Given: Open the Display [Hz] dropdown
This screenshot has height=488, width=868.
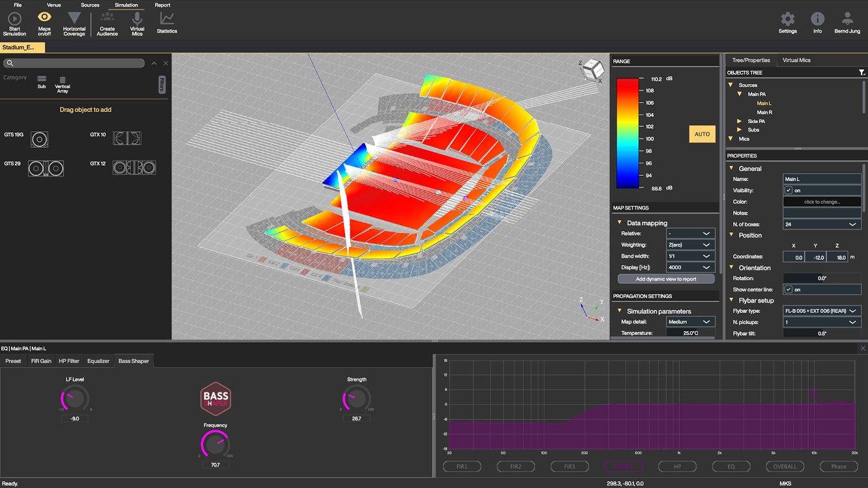Looking at the screenshot, I should tap(690, 267).
